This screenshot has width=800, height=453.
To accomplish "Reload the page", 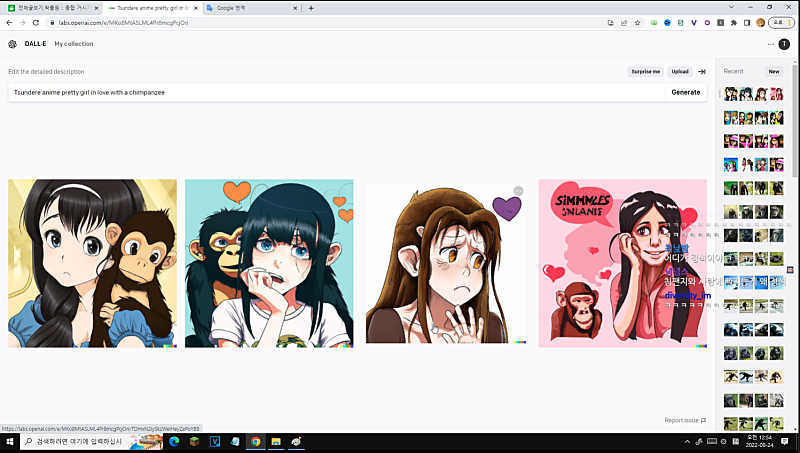I will tap(36, 22).
